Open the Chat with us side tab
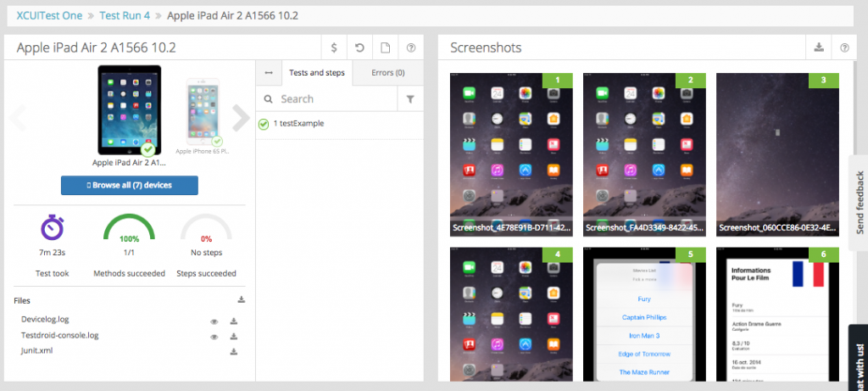 coord(859,358)
